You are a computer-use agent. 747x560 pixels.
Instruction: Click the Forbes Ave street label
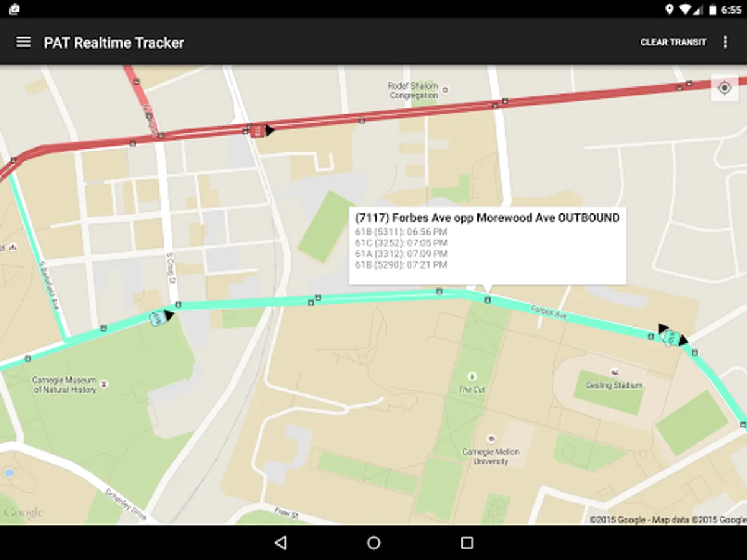point(548,312)
